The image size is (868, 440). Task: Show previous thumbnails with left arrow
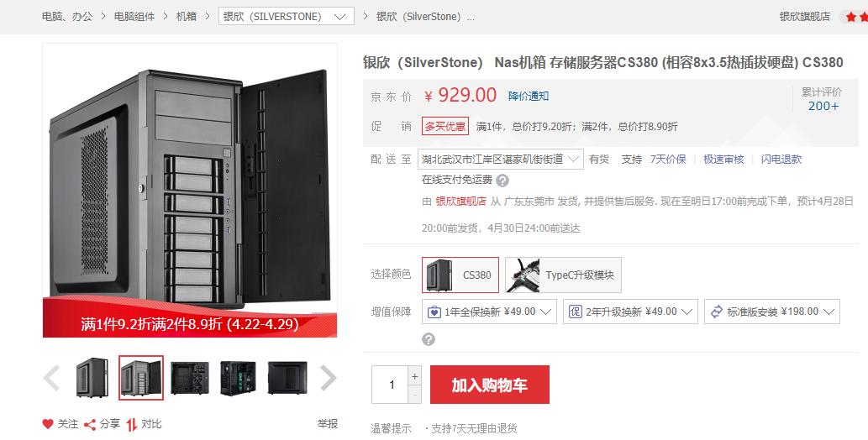click(x=51, y=378)
